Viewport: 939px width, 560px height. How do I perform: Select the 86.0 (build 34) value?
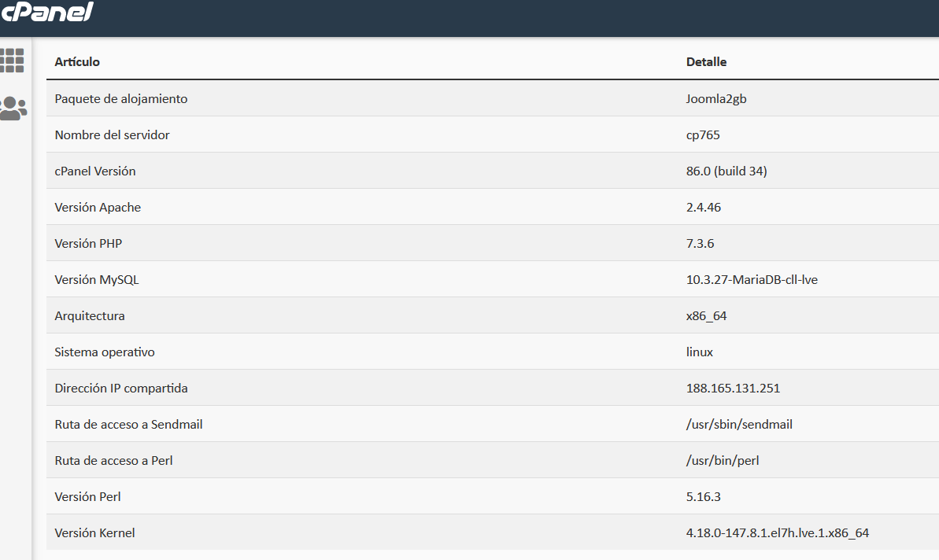click(x=726, y=171)
